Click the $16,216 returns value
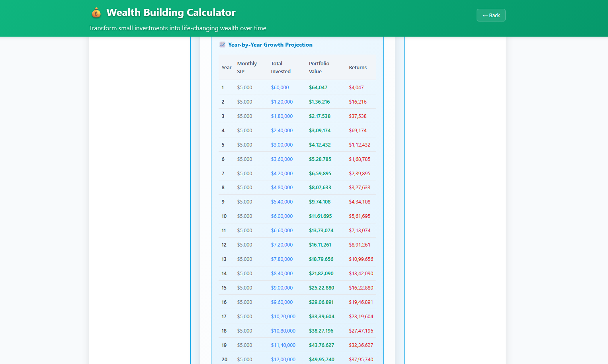608x364 pixels. pos(358,102)
